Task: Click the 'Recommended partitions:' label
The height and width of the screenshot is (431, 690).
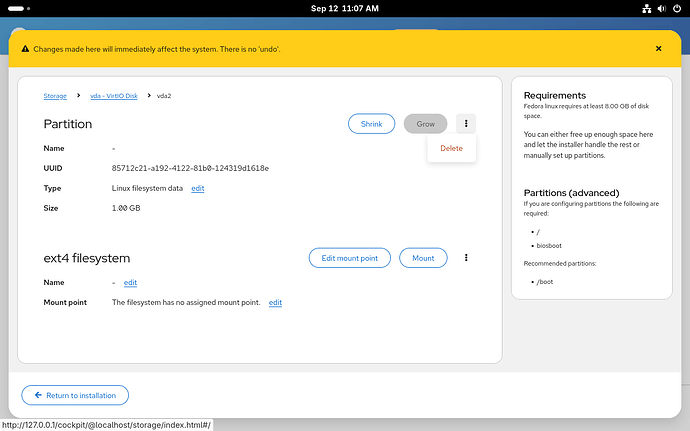Action: point(560,264)
